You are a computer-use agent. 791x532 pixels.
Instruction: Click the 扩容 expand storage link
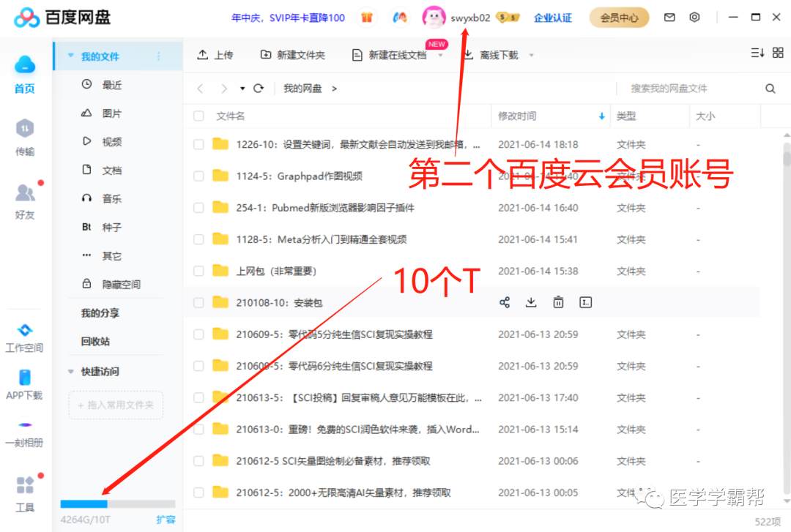click(166, 520)
